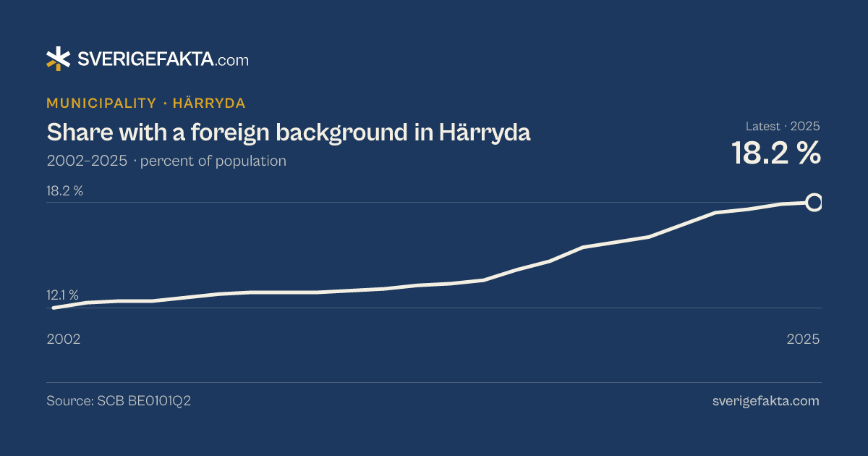Click the SVERIGEFAKTA.com brand name
The height and width of the screenshot is (456, 868).
click(x=163, y=59)
